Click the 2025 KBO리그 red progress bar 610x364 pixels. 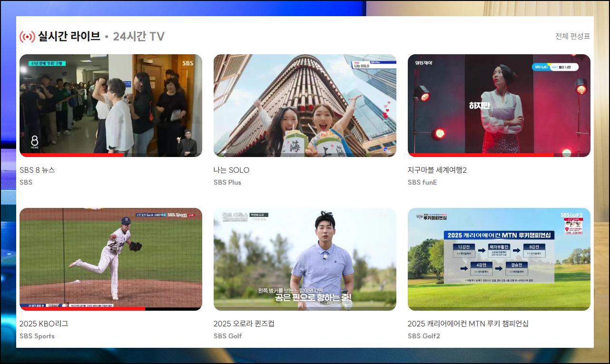pyautogui.click(x=82, y=309)
